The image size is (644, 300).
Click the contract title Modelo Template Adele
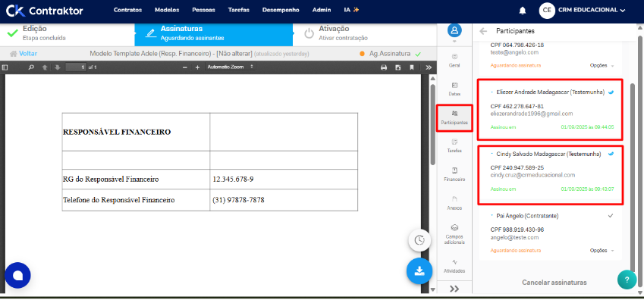point(171,53)
